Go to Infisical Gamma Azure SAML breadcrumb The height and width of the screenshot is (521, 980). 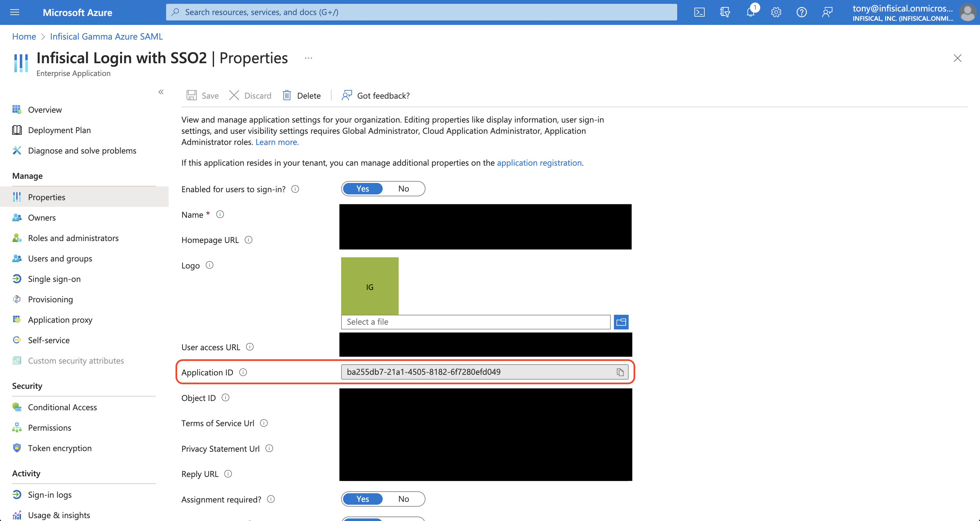click(106, 36)
